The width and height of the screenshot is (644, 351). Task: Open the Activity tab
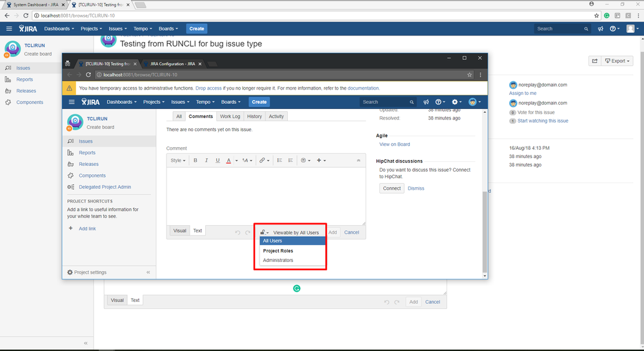pos(276,117)
